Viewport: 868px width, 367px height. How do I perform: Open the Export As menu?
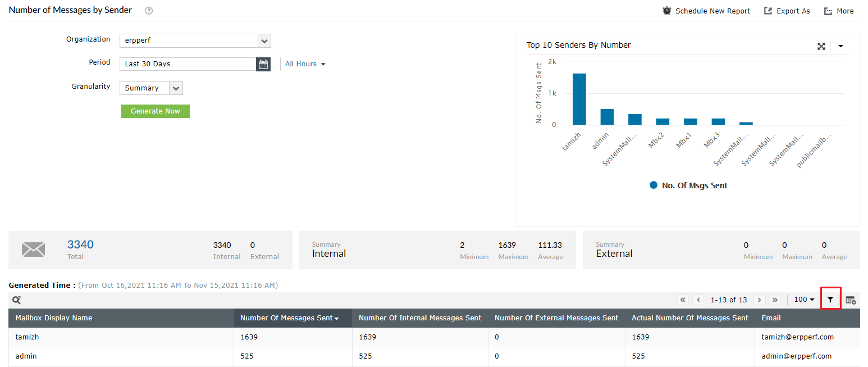point(787,11)
